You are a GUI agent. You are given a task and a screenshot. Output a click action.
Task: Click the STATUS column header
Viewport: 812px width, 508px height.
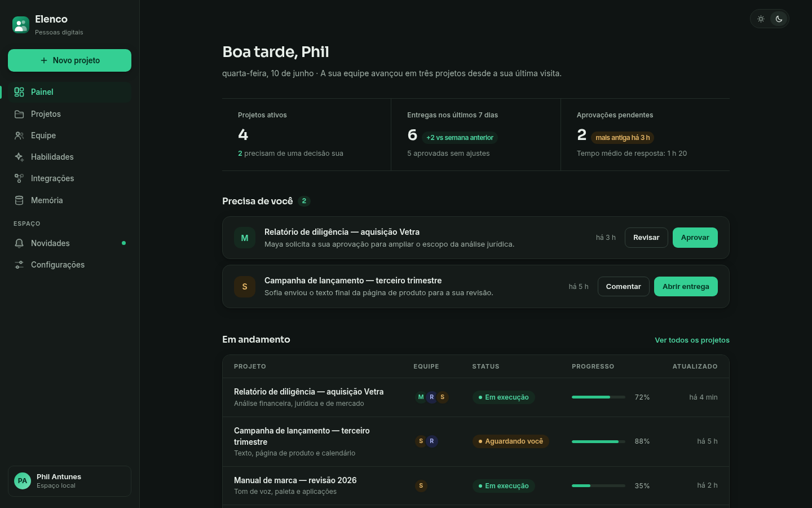(x=486, y=366)
